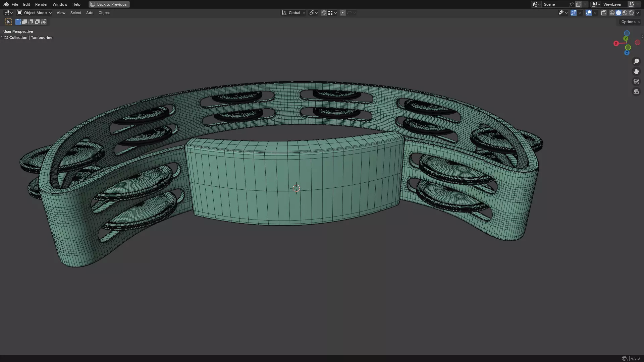Open Global transform orientation dropdown
Viewport: 644px width, 362px height.
(x=293, y=13)
